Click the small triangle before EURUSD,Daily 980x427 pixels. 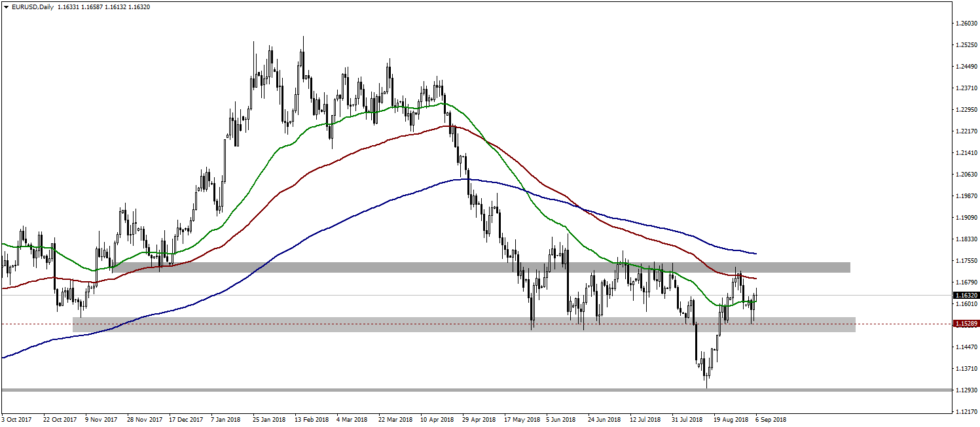[x=5, y=7]
